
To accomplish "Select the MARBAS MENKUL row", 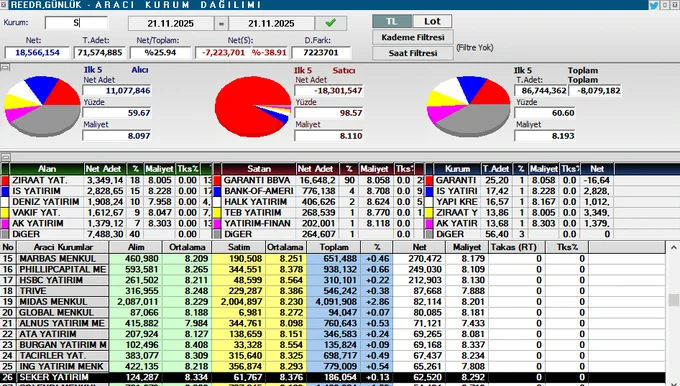I will pos(333,258).
